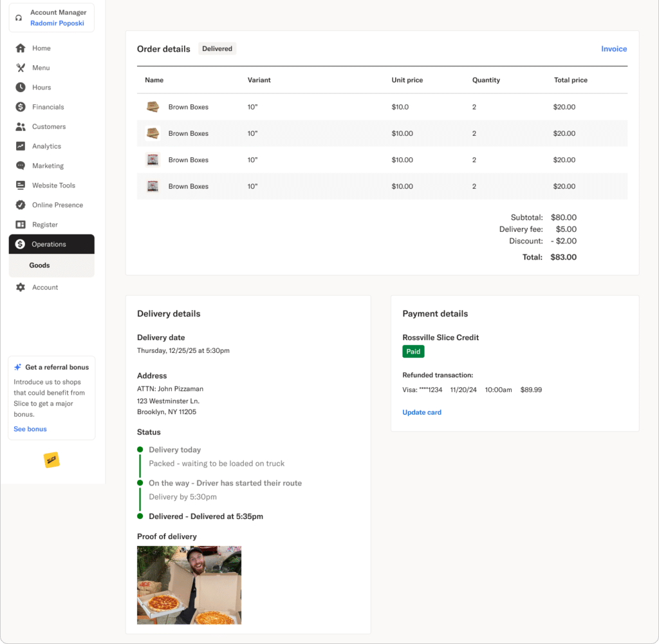Image resolution: width=659 pixels, height=644 pixels.
Task: Click the Discount - $2.00 value
Action: pyautogui.click(x=564, y=241)
